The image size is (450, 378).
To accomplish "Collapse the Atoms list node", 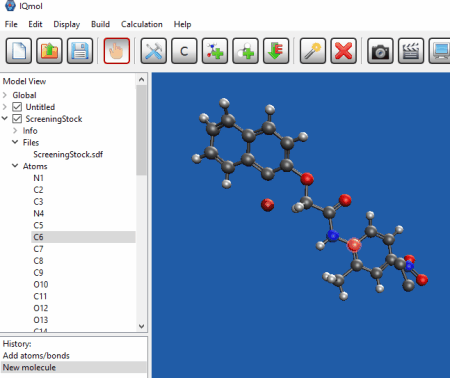I will [15, 166].
